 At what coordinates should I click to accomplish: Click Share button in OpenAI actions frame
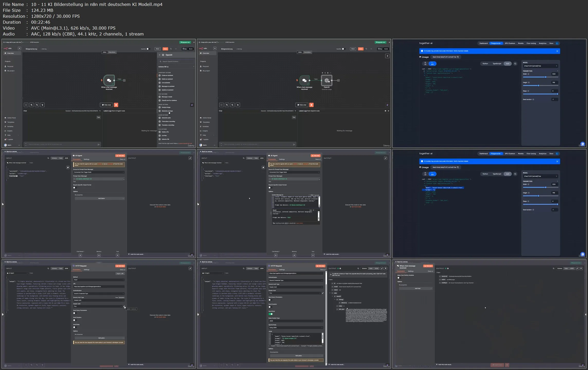click(x=157, y=49)
